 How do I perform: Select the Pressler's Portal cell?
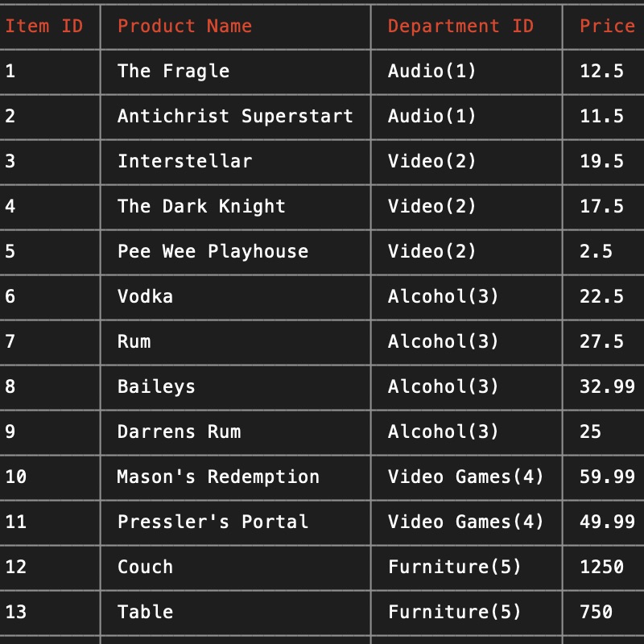(213, 522)
